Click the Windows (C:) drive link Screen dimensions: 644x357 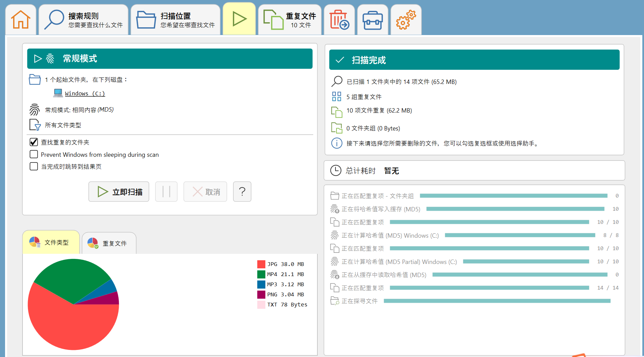[x=85, y=93]
